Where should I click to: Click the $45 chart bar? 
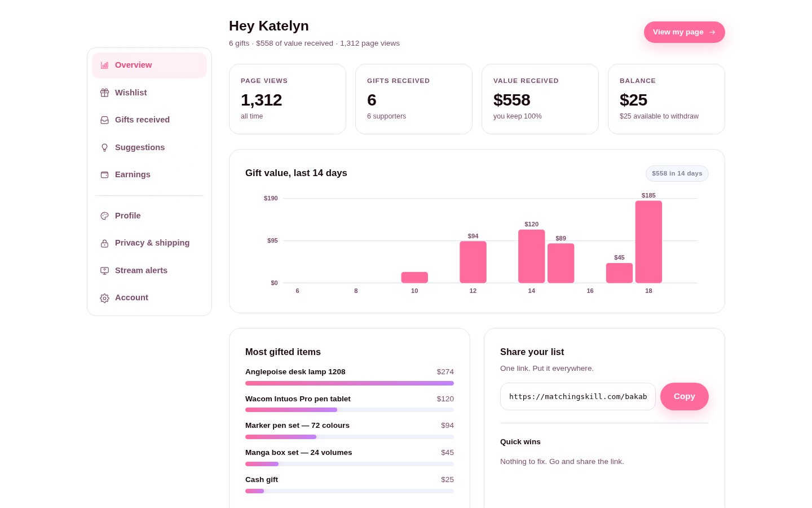click(619, 273)
